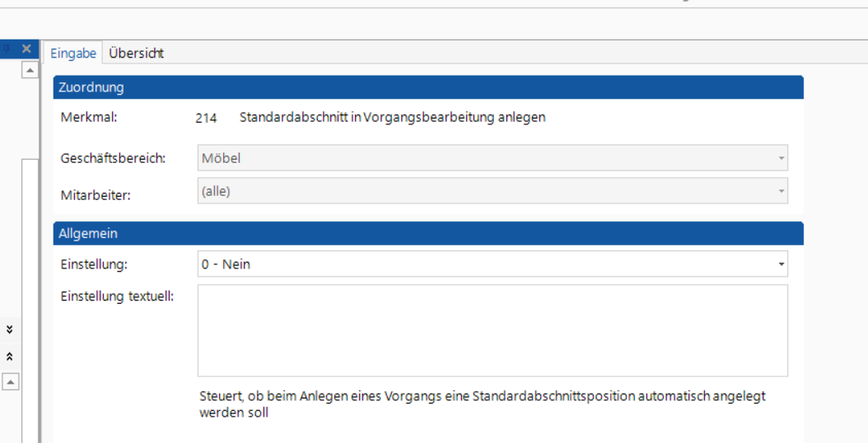Click the Einstellung textuell label
Screen dimensions: 868x443
click(117, 296)
